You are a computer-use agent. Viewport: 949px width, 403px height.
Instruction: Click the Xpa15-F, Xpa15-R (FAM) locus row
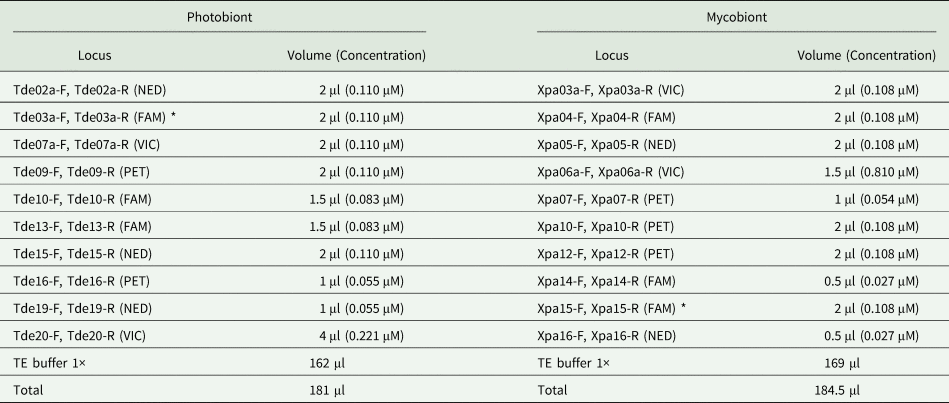click(x=612, y=306)
